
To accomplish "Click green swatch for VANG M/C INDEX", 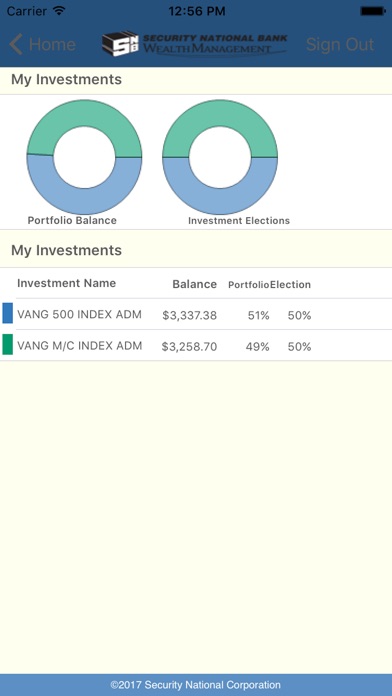I will point(8,345).
